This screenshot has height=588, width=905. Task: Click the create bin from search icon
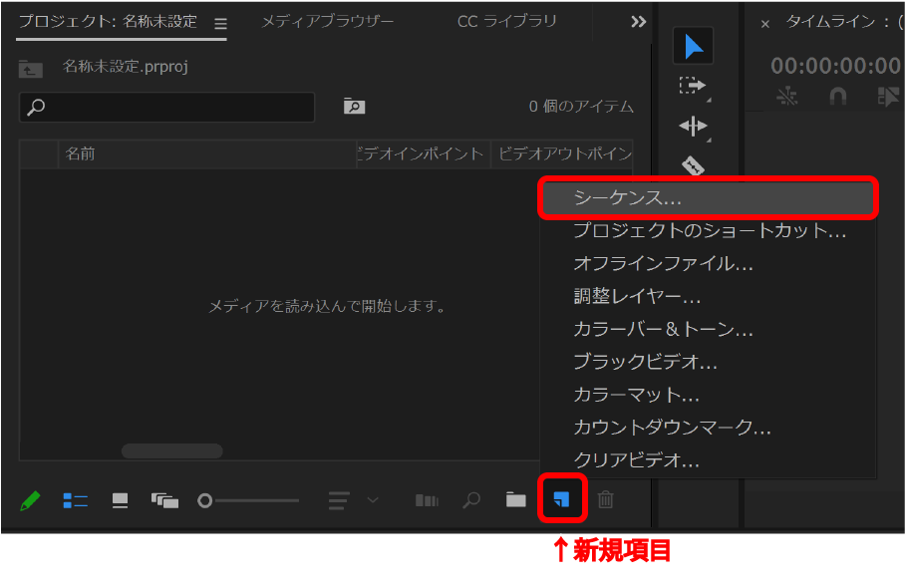[x=354, y=107]
